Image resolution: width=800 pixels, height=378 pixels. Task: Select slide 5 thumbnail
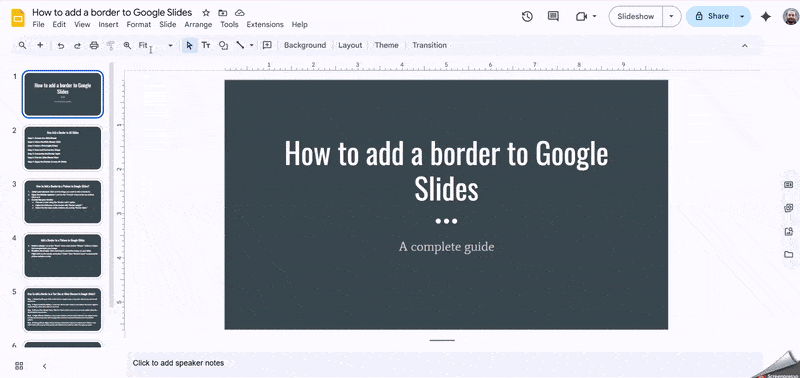pos(63,310)
